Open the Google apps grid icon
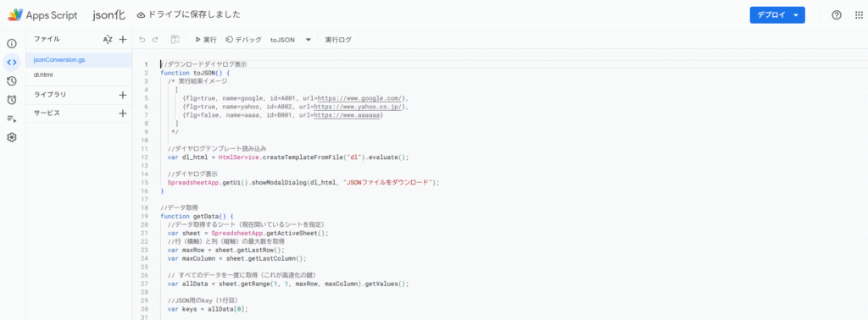Image resolution: width=868 pixels, height=320 pixels. tap(860, 15)
